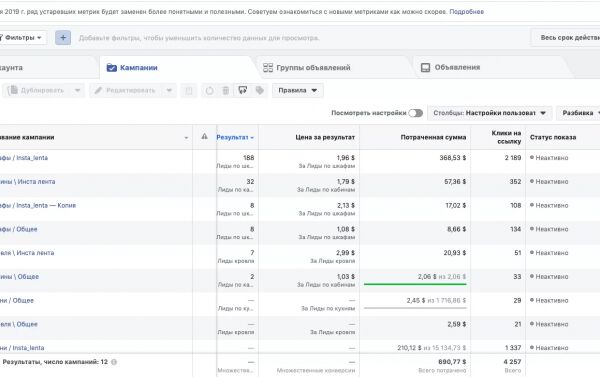Open the Фильтры dropdown
Viewport: 600px width, 377px height.
coord(22,38)
